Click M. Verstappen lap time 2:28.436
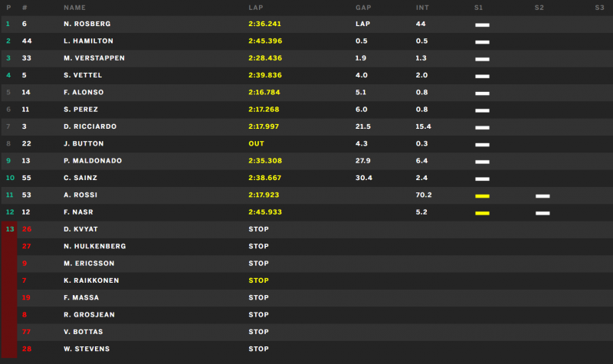This screenshot has height=364, width=613. [265, 58]
